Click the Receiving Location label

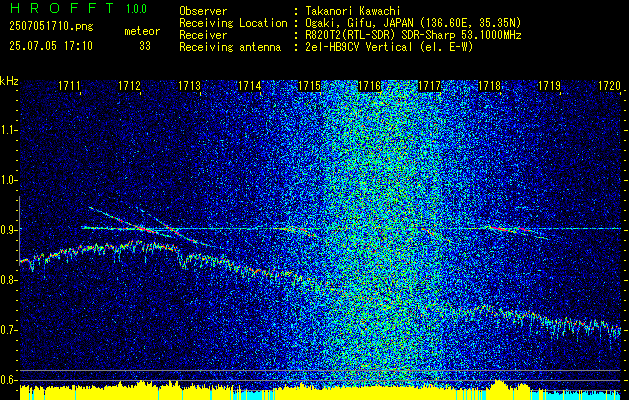(233, 23)
